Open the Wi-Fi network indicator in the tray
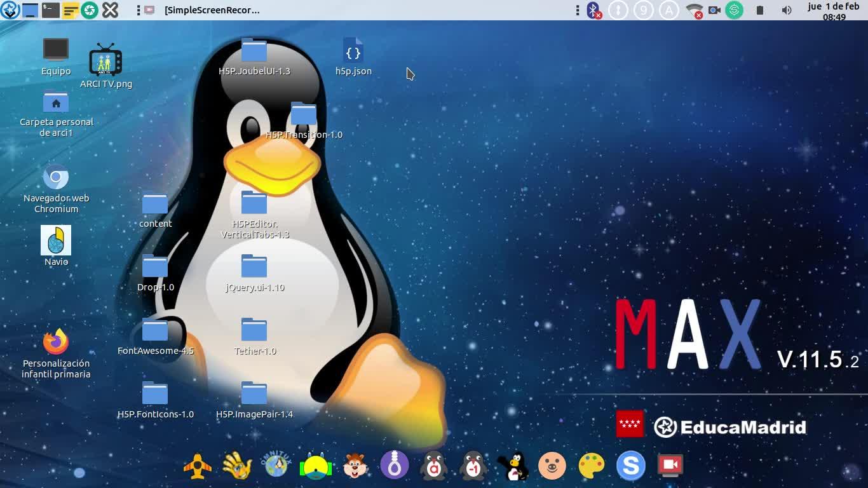 click(x=695, y=10)
